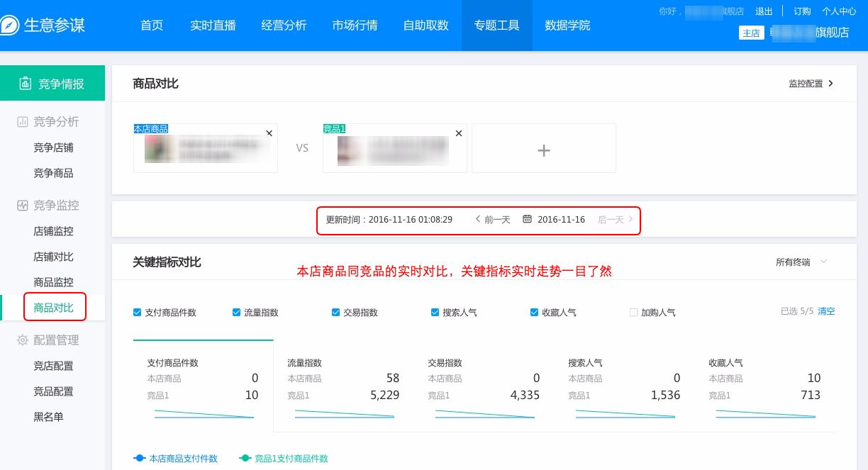The image size is (868, 470).
Task: Open the 主店 store selector
Action: [752, 33]
